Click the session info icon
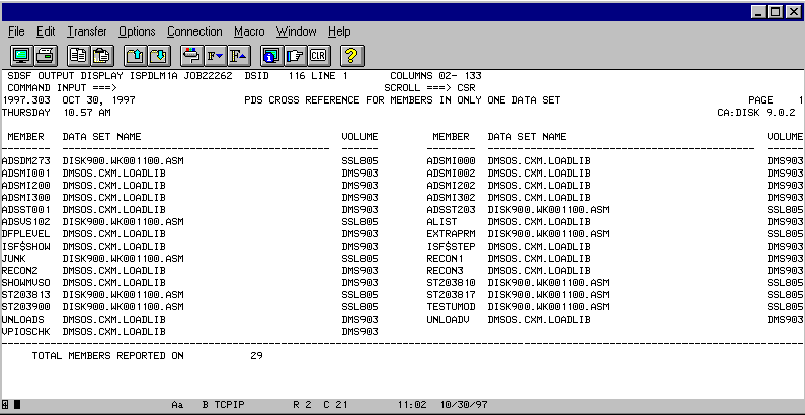 270,55
